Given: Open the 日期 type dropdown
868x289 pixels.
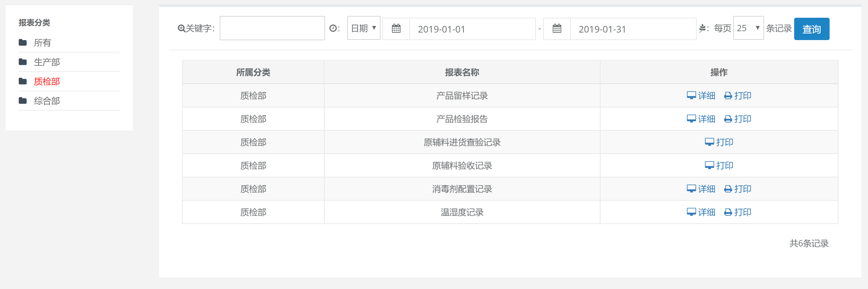Looking at the screenshot, I should click(x=364, y=28).
